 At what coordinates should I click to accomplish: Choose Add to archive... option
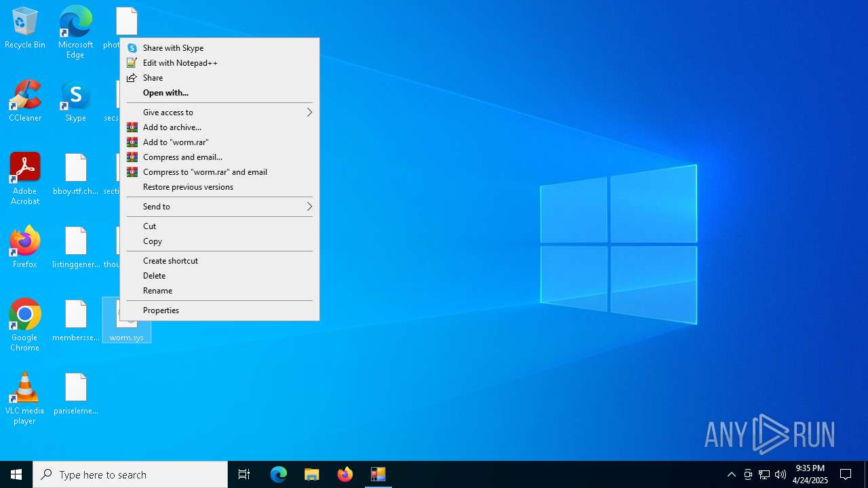pos(220,127)
